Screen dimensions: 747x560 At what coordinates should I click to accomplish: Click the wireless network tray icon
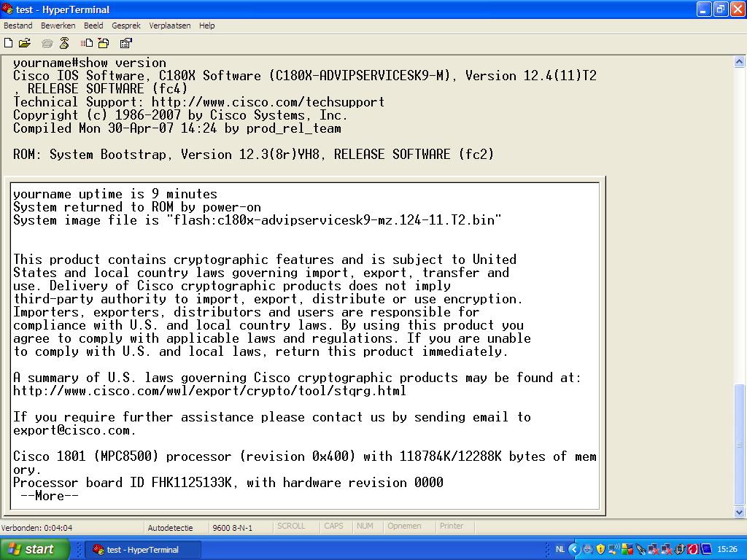614,549
